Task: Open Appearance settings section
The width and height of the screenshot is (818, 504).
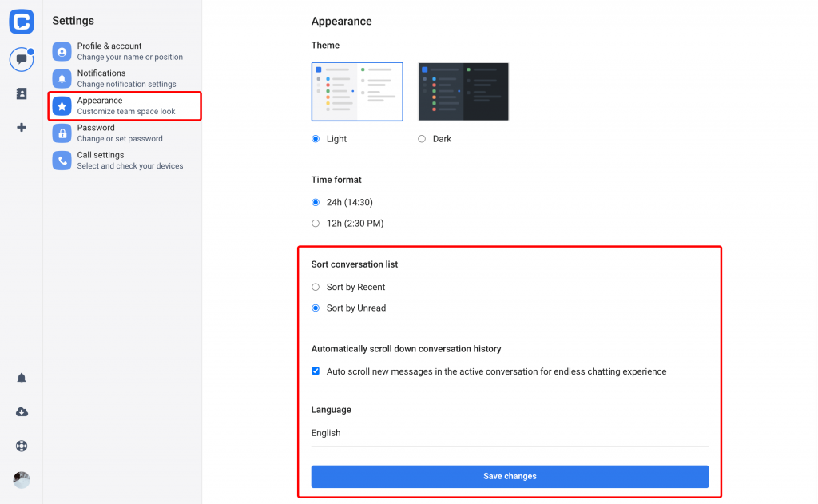Action: pos(125,106)
